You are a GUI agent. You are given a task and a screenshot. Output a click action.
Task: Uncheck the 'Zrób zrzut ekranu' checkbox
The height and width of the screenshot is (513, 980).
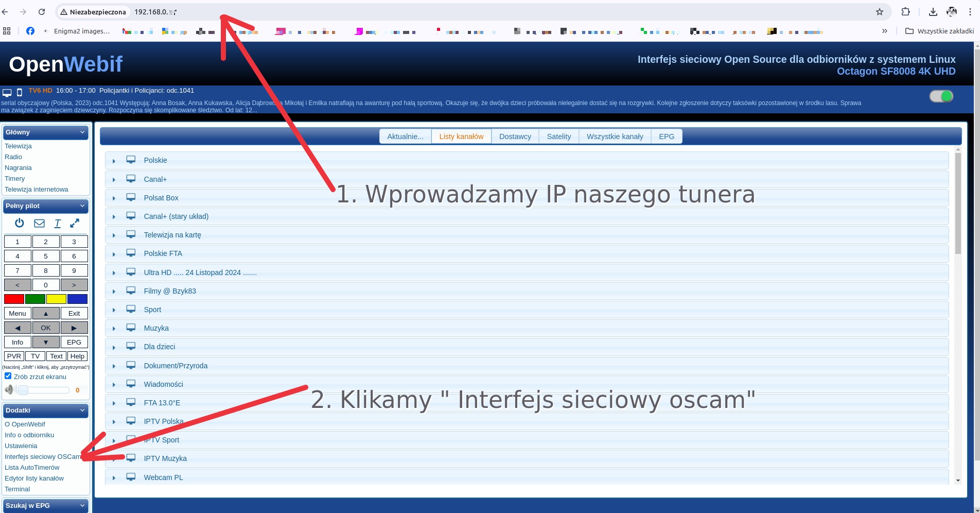(8, 376)
